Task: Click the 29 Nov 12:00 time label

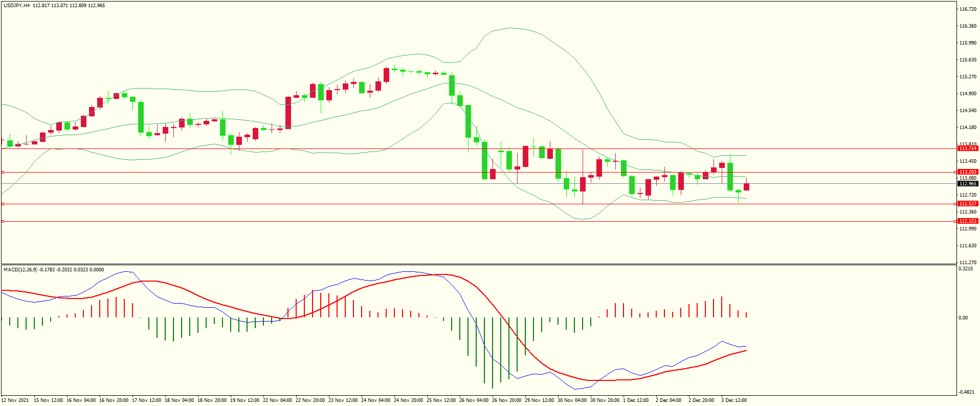Action: tap(539, 400)
